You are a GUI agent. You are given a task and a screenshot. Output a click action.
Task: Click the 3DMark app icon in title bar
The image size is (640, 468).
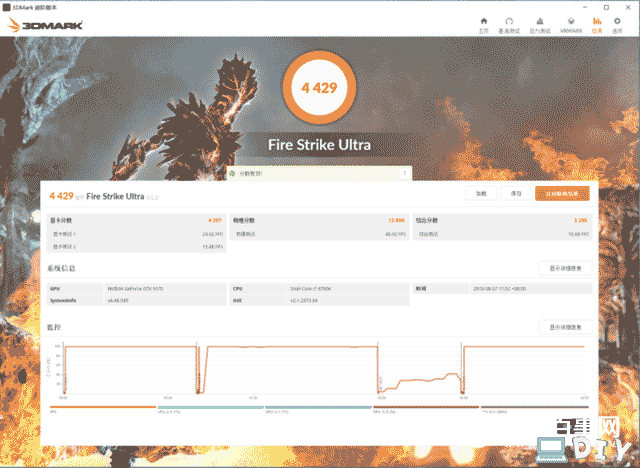pos(6,7)
